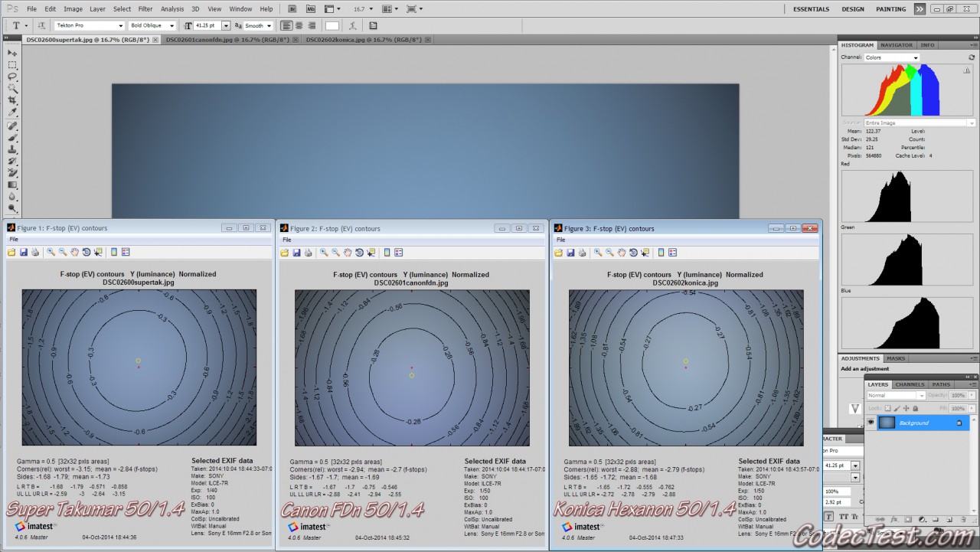
Task: Click the create warped text icon
Action: coord(353,25)
